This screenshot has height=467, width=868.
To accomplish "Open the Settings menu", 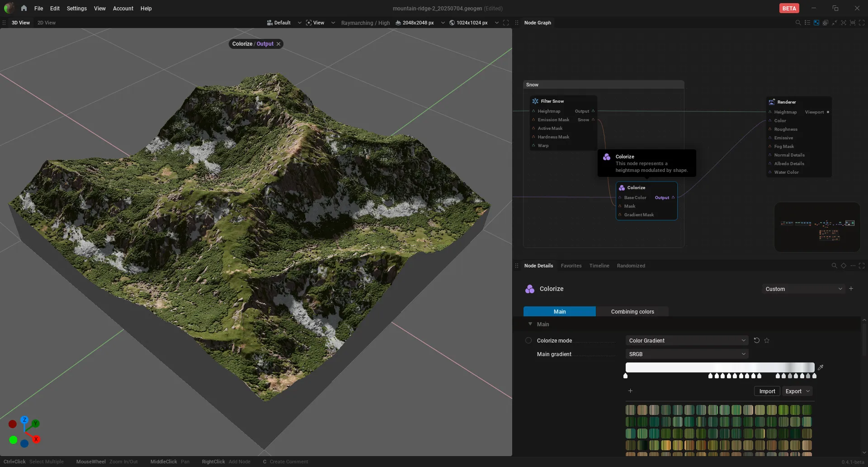I will [x=76, y=8].
